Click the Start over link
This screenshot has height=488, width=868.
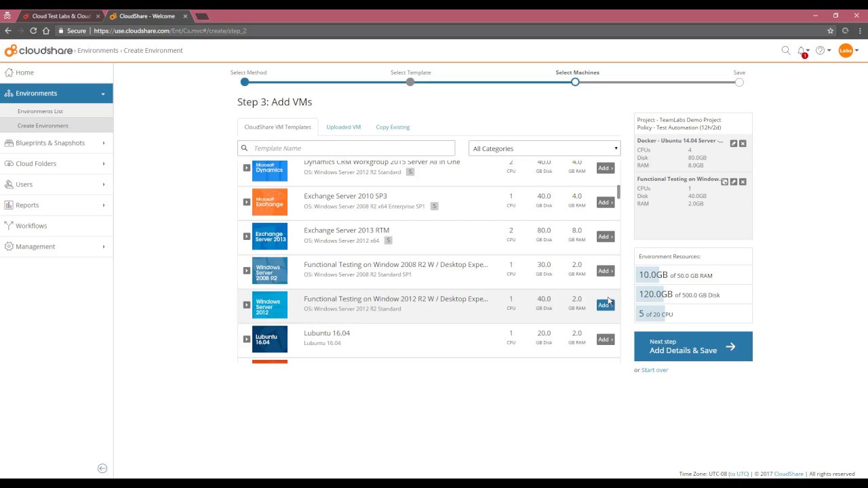click(x=654, y=370)
